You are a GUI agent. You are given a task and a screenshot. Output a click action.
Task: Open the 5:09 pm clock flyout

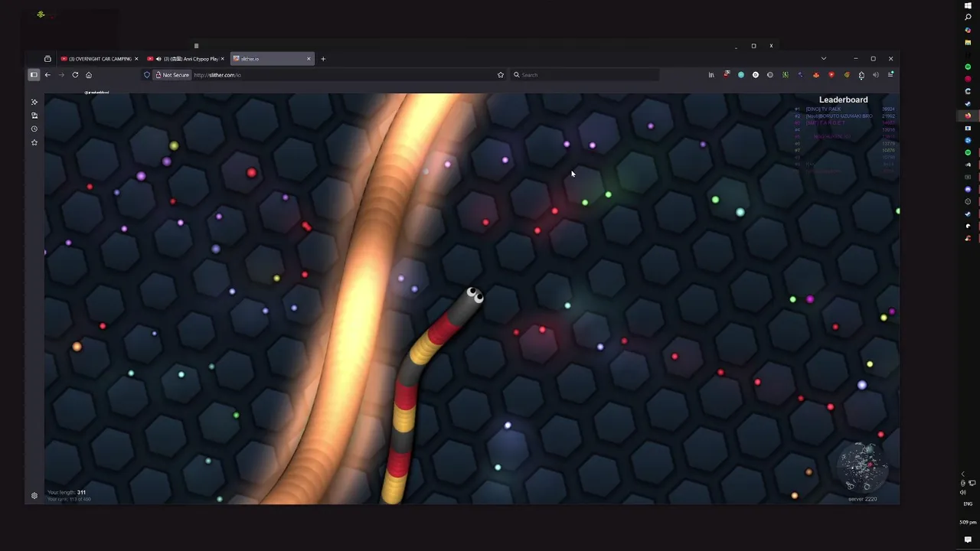point(968,523)
